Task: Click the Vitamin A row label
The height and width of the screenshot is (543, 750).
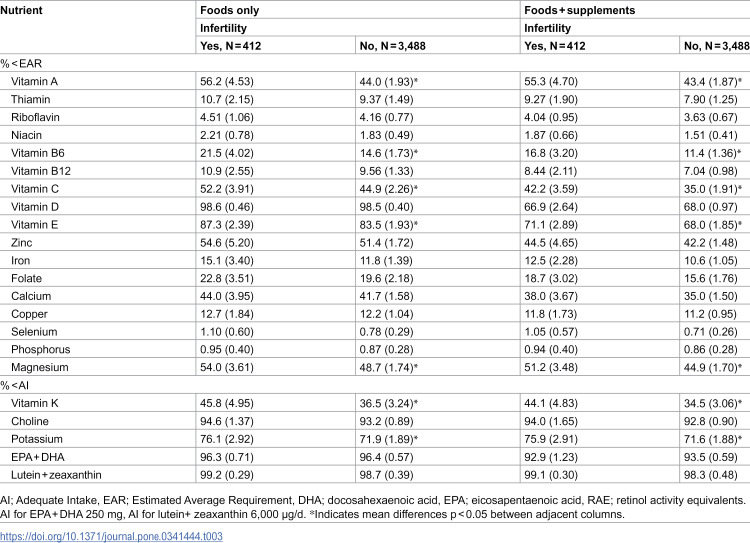Action: point(34,81)
